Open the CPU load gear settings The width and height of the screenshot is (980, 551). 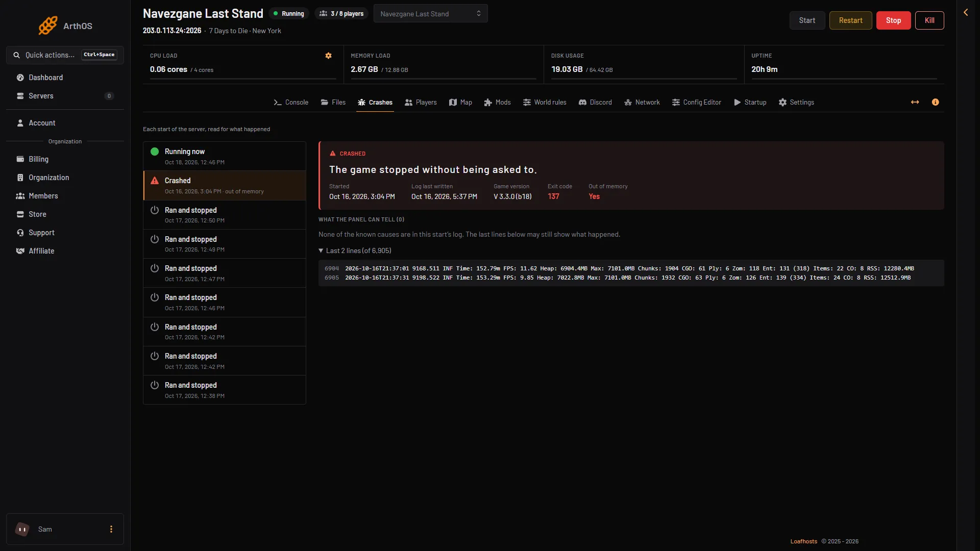click(x=329, y=56)
